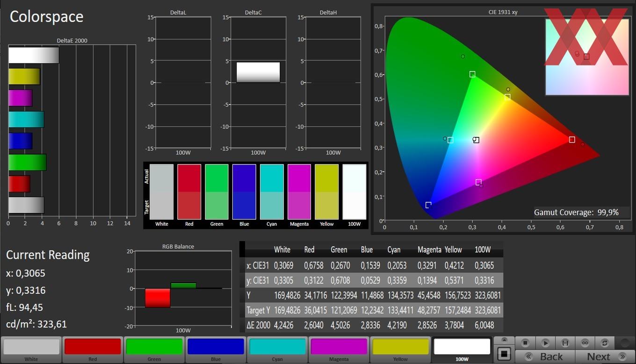Click the white point marker in CIE diagram

476,140
